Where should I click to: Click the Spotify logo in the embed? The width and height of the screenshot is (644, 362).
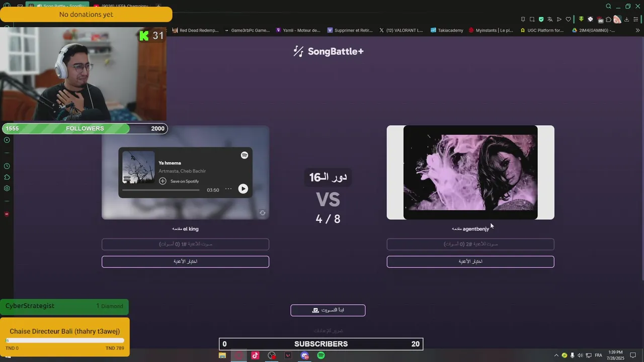(x=245, y=155)
